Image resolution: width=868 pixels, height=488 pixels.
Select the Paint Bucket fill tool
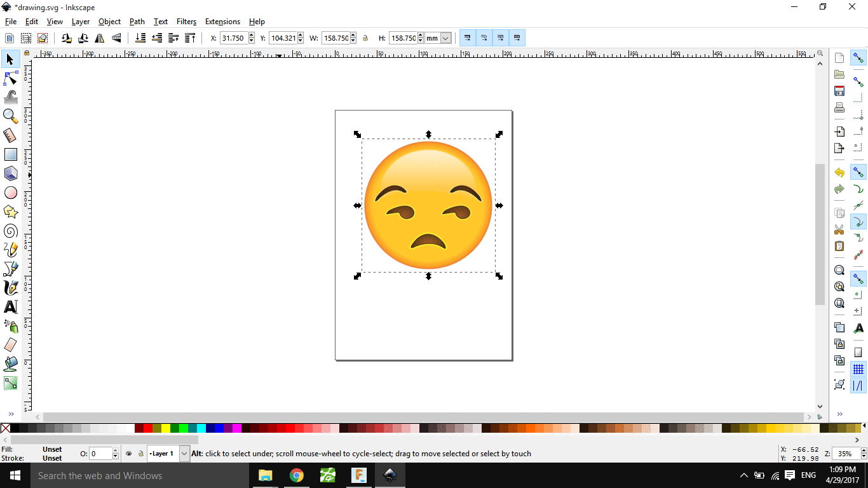tap(10, 364)
